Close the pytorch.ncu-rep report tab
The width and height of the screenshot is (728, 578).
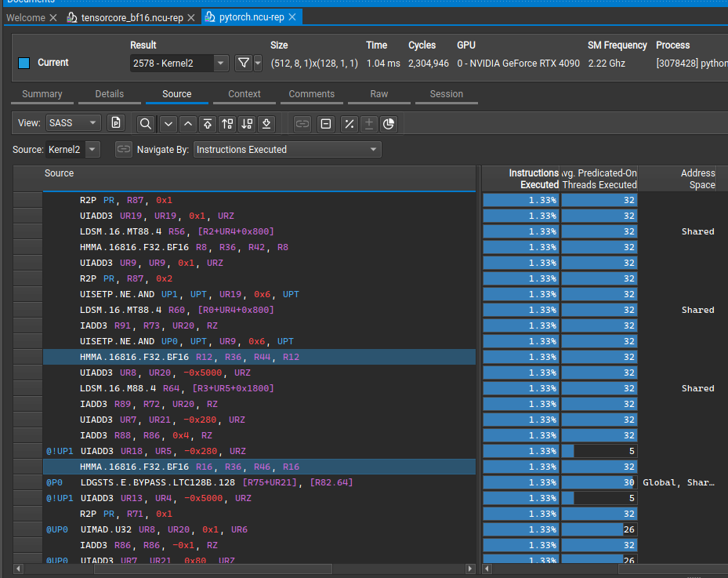pyautogui.click(x=293, y=16)
